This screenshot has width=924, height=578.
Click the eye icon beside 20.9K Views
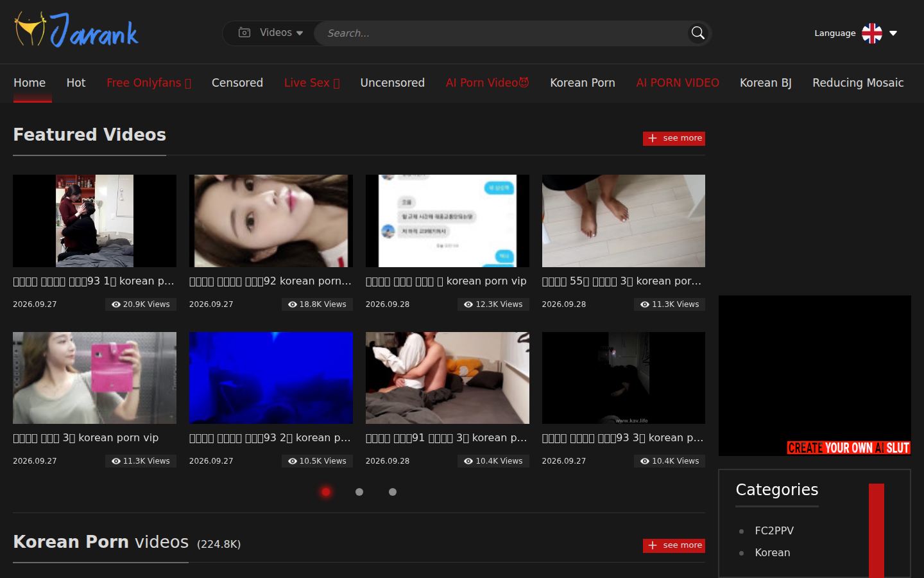pos(116,304)
